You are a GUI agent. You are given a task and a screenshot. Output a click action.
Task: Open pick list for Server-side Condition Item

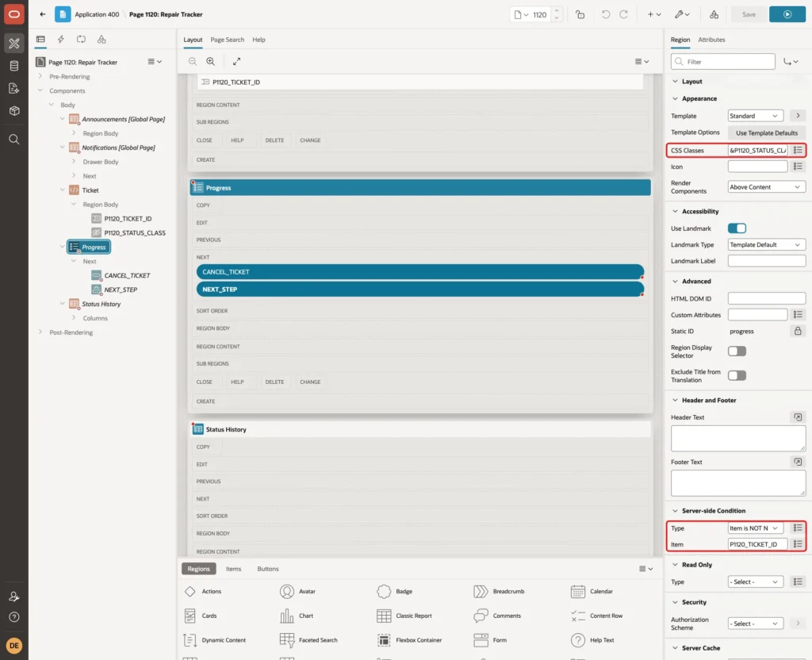coord(798,544)
